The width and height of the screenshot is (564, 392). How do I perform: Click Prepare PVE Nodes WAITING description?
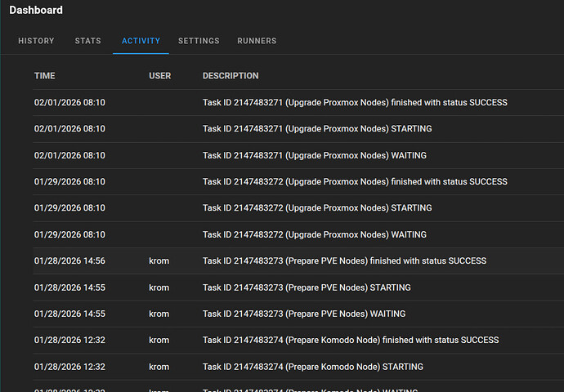click(304, 314)
